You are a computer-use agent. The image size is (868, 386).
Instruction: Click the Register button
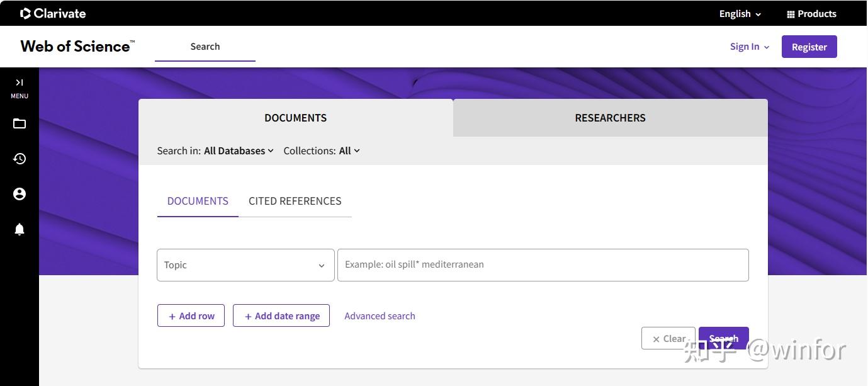click(x=809, y=47)
